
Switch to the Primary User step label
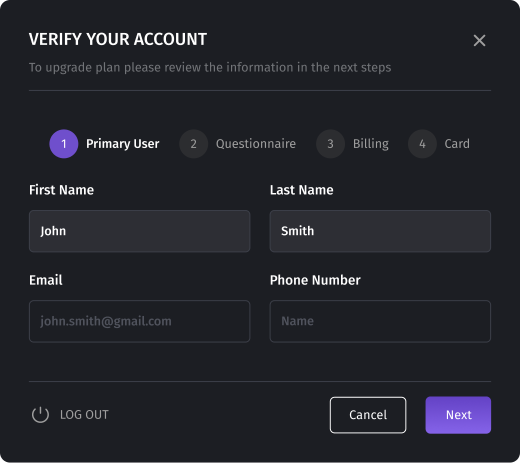click(122, 144)
